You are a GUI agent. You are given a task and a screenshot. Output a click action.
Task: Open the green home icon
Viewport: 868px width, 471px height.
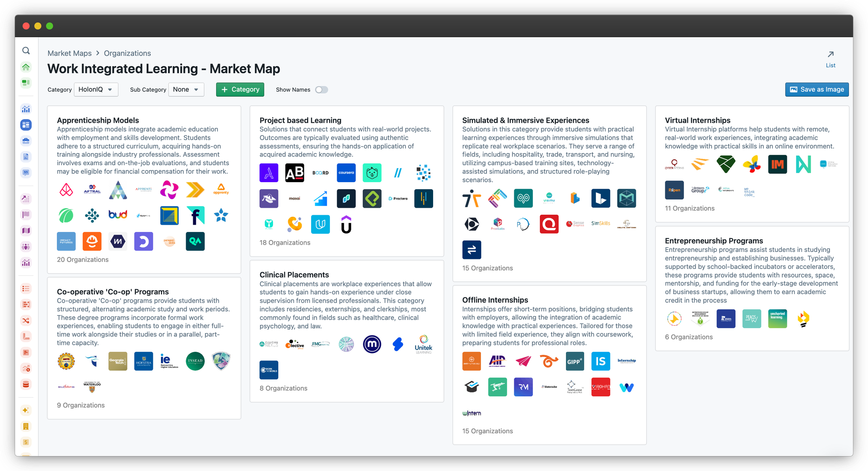26,67
